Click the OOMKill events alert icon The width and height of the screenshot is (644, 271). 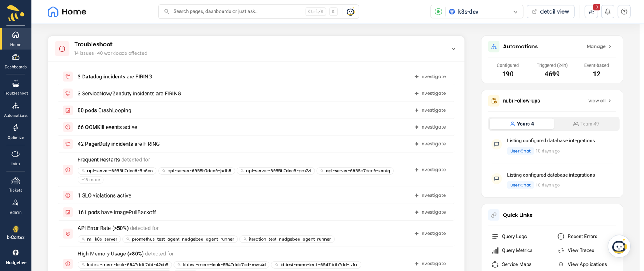tap(68, 127)
